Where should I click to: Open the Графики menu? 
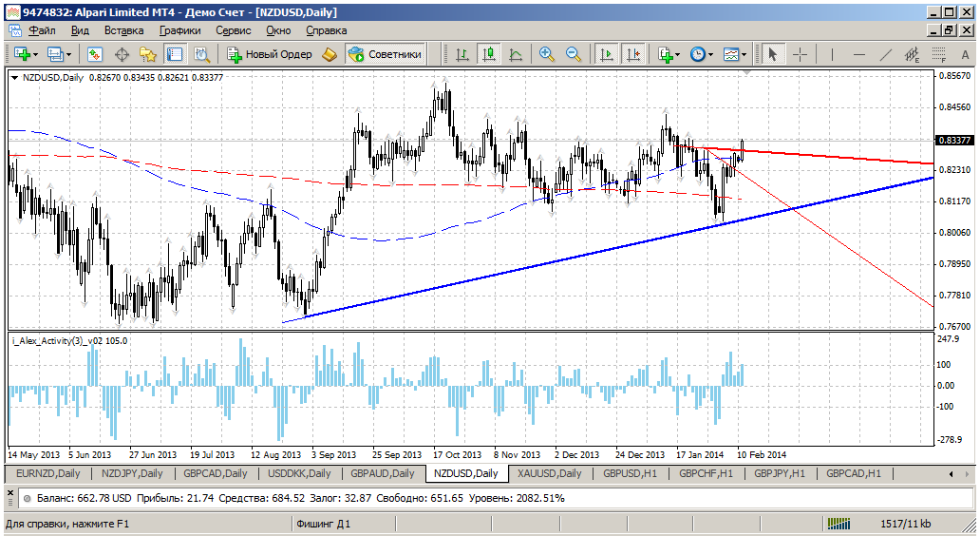[x=180, y=30]
